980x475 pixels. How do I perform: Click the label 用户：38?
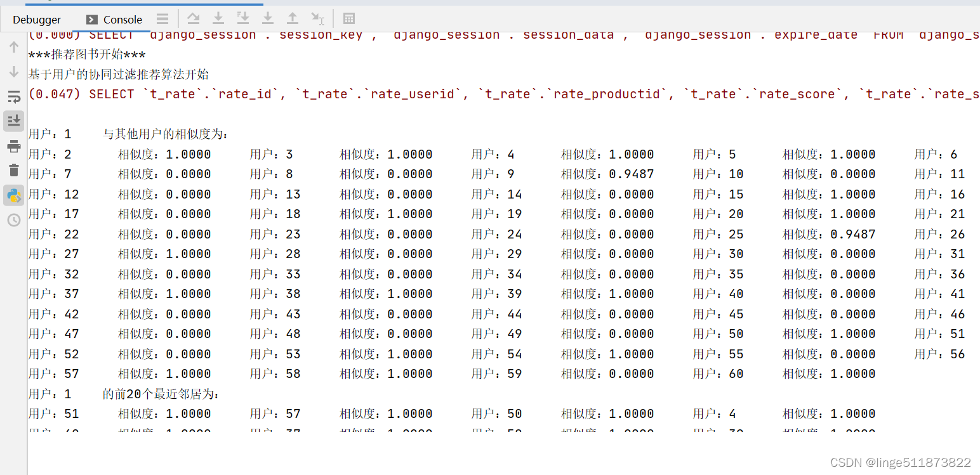pos(275,294)
